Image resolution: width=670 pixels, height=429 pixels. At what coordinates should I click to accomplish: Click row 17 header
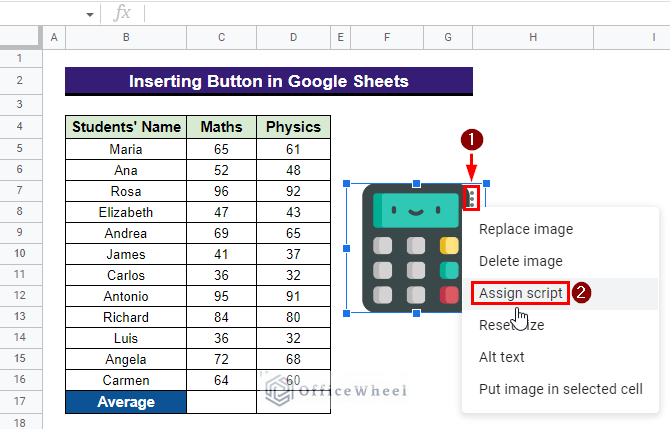[20, 402]
